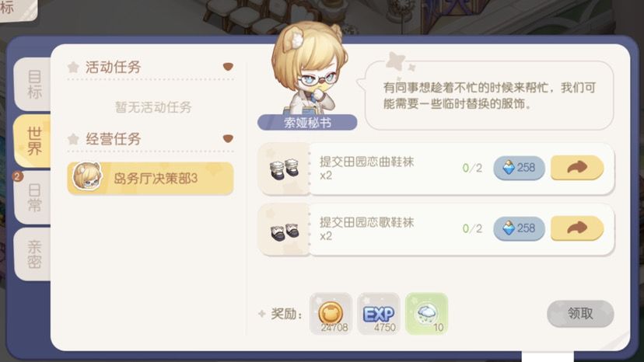Click the 领取 claim button

click(580, 314)
